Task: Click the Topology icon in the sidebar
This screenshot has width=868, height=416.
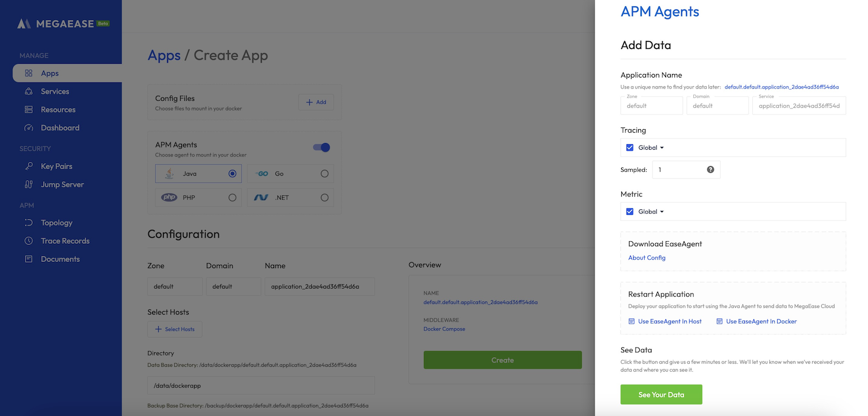Action: [x=29, y=223]
